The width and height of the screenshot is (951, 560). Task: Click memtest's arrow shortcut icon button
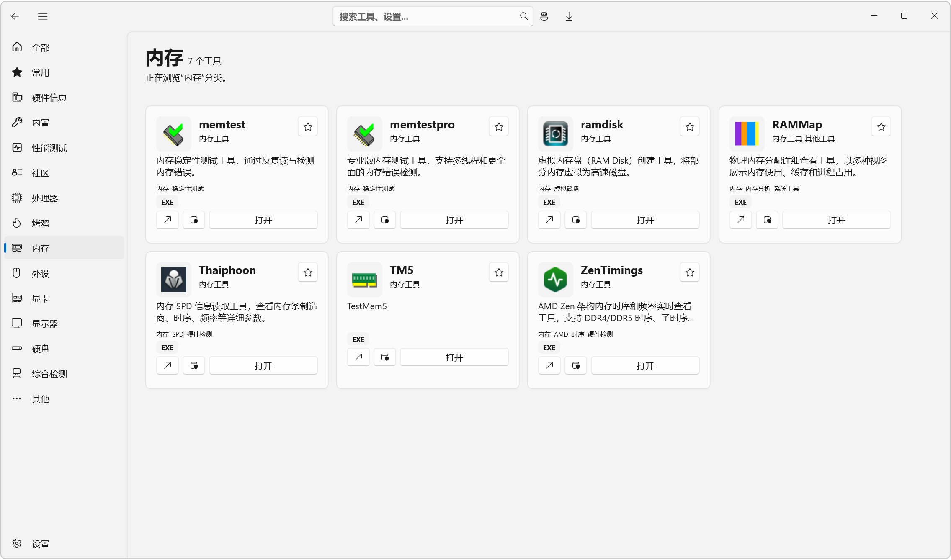click(x=168, y=220)
